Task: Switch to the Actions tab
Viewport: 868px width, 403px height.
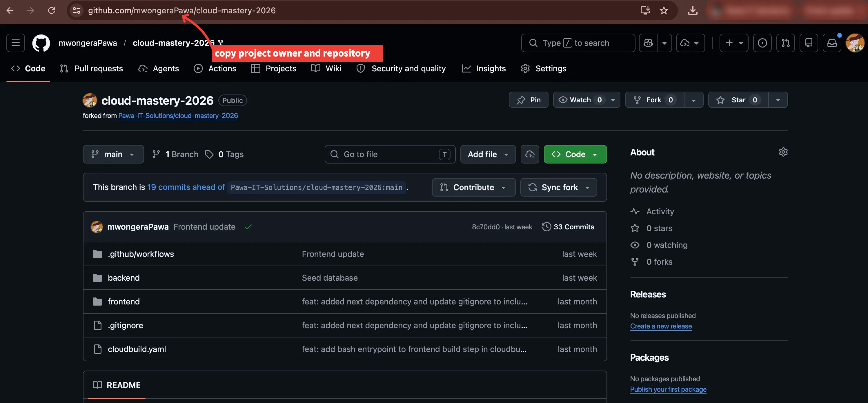Action: [x=215, y=68]
